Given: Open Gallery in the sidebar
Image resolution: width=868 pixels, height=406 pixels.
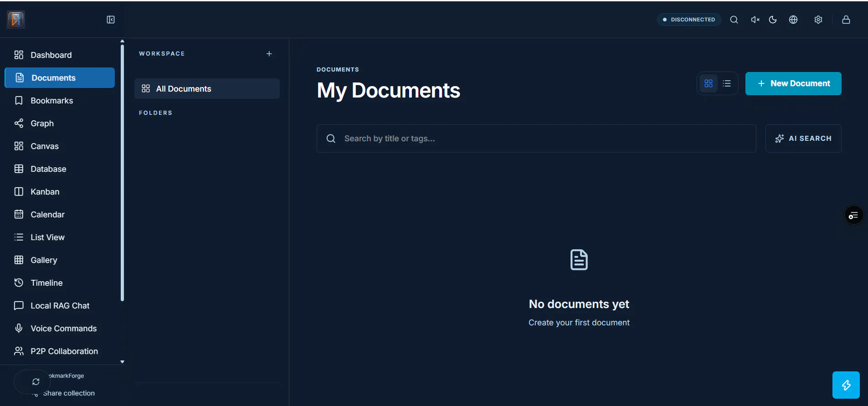Looking at the screenshot, I should pyautogui.click(x=60, y=260).
